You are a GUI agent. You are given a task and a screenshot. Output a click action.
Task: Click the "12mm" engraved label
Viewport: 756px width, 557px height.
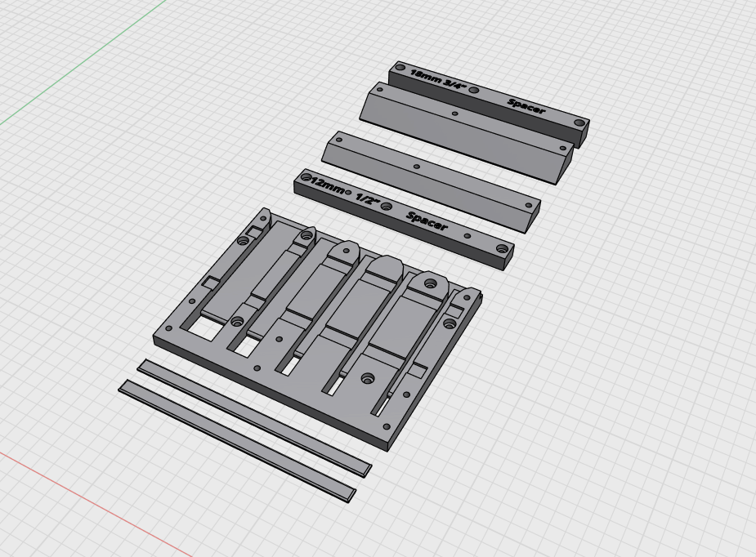[328, 185]
